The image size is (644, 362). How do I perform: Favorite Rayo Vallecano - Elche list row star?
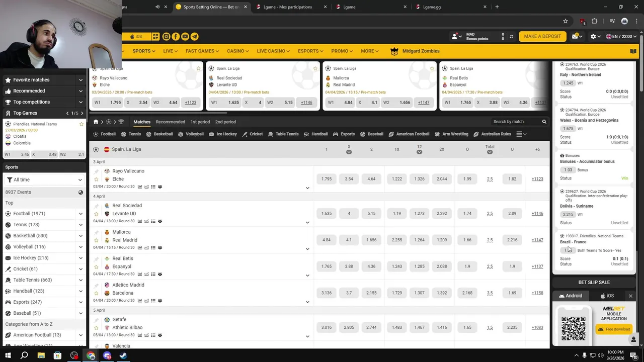click(97, 179)
